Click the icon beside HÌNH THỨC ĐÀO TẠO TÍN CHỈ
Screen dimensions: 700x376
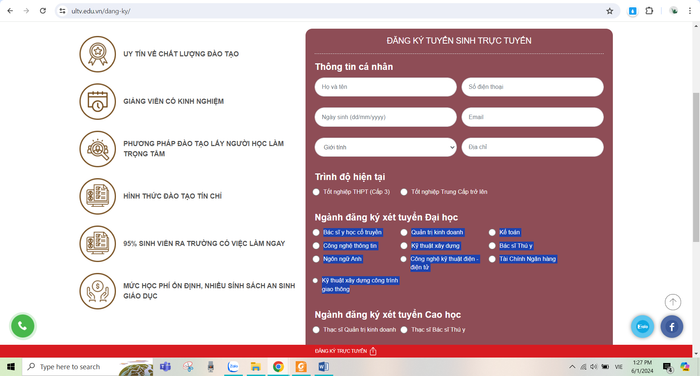[98, 196]
